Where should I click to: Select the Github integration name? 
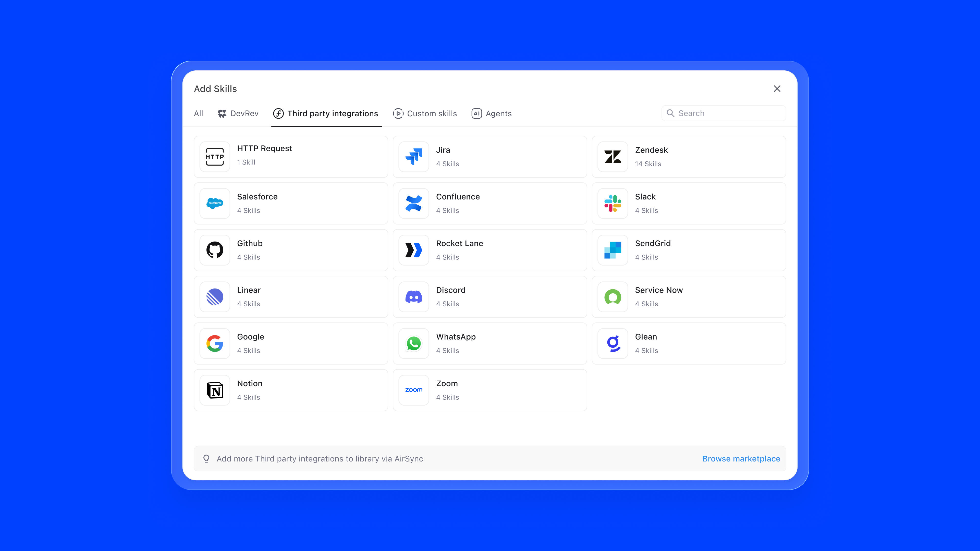(250, 243)
